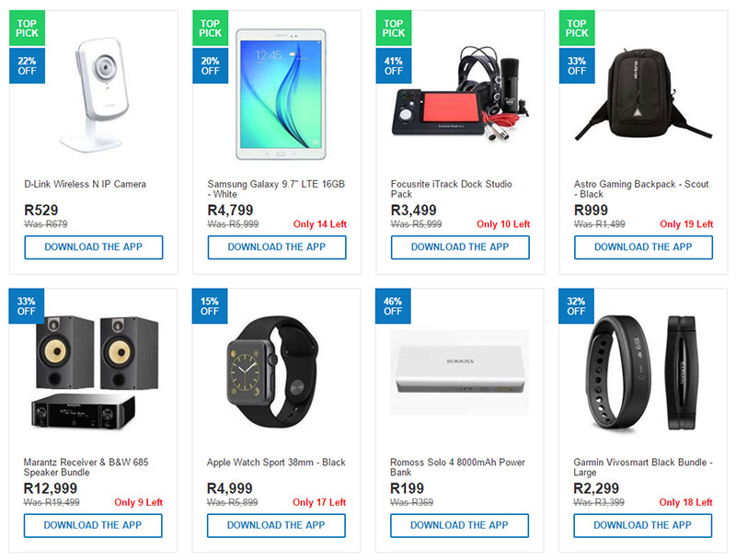Click DOWNLOAD THE APP under the Romoss Power Bank
The height and width of the screenshot is (560, 736).
tap(459, 526)
